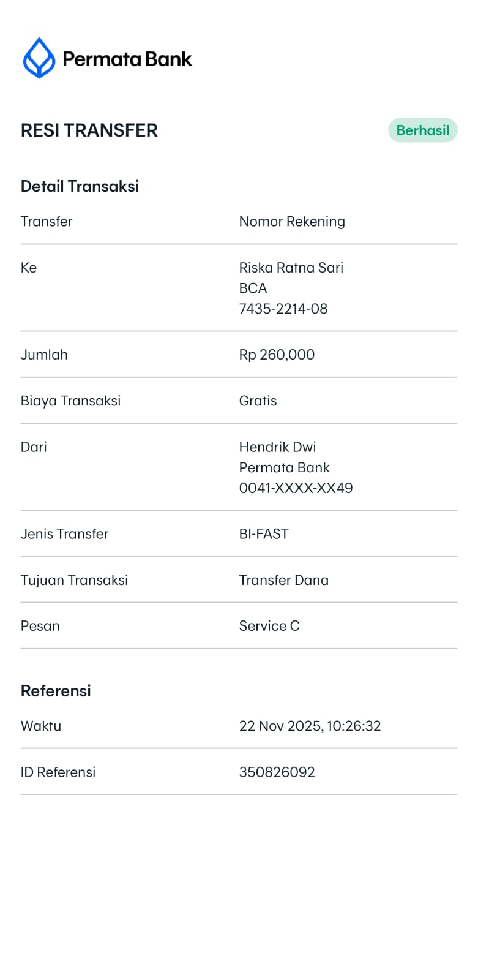Click the destination account number 7435-2214-08
This screenshot has width=478, height=980.
pyautogui.click(x=283, y=309)
